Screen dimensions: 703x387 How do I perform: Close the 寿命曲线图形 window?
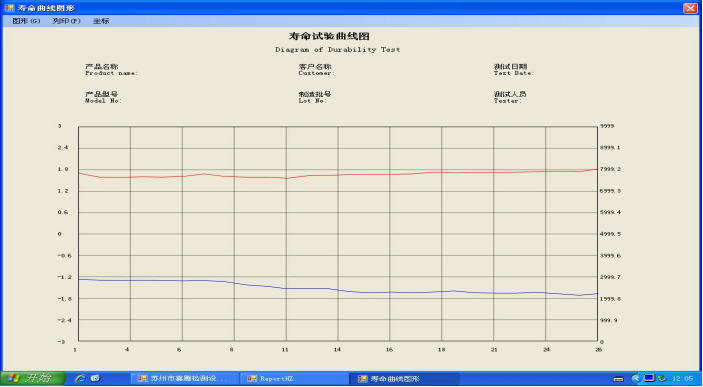point(690,8)
